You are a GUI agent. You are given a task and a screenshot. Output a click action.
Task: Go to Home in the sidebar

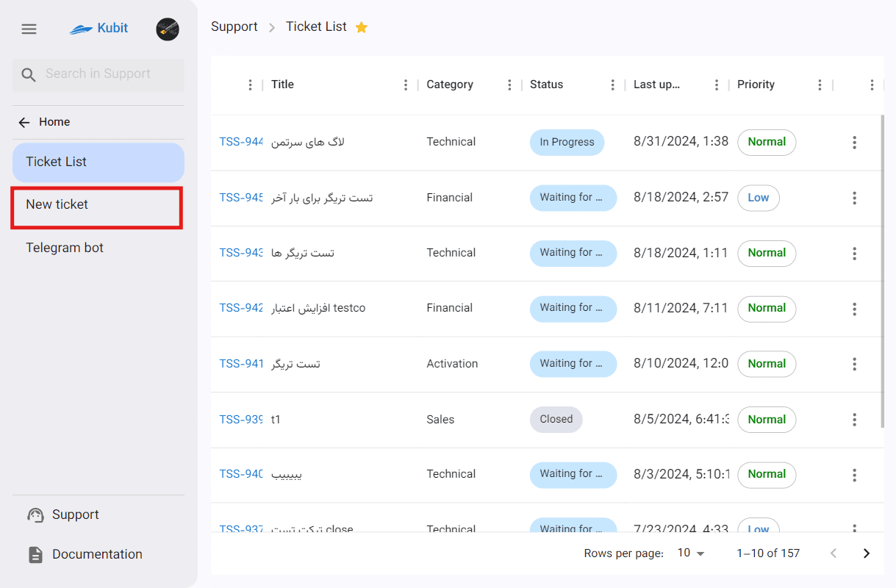(x=98, y=122)
